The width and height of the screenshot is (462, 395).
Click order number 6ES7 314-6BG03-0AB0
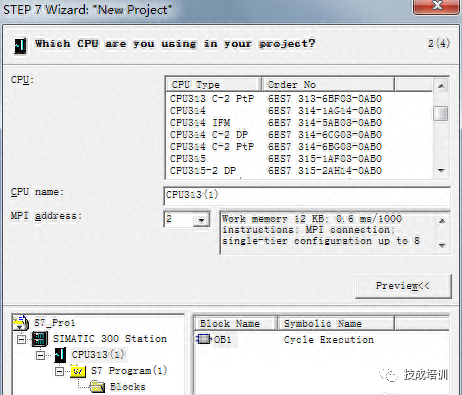(x=325, y=147)
